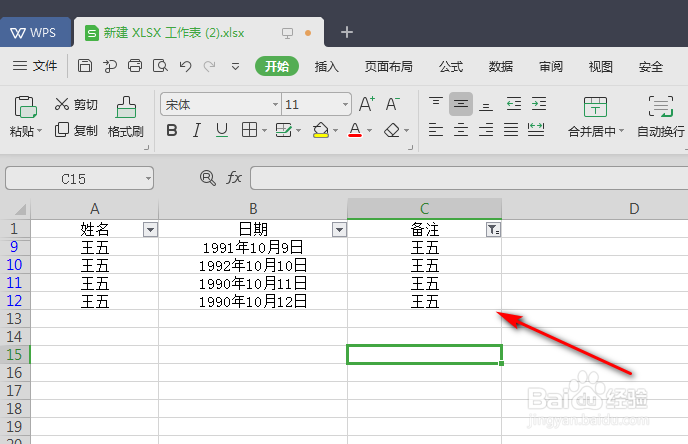Open Print Preview icon
The width and height of the screenshot is (688, 444).
(160, 66)
